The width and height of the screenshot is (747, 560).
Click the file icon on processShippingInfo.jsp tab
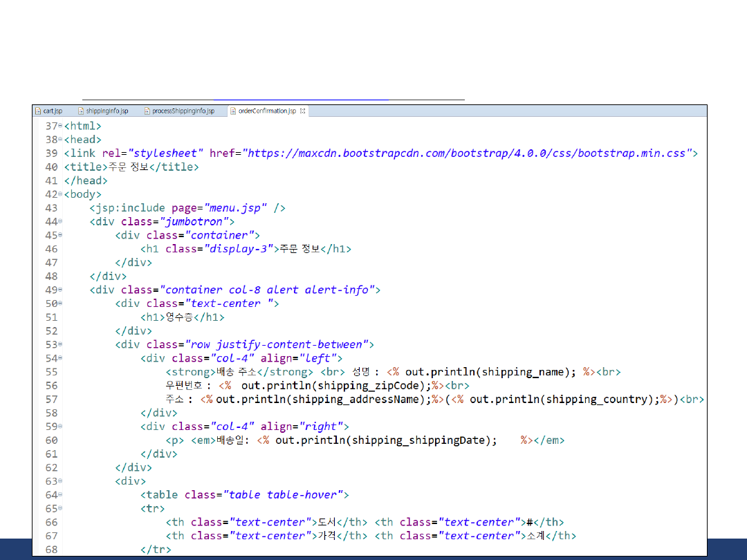point(147,111)
